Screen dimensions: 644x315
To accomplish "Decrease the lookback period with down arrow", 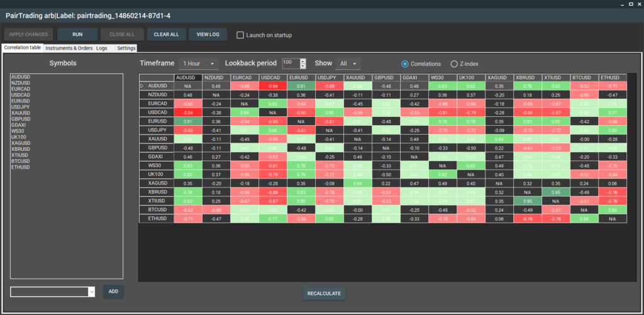I will [303, 66].
